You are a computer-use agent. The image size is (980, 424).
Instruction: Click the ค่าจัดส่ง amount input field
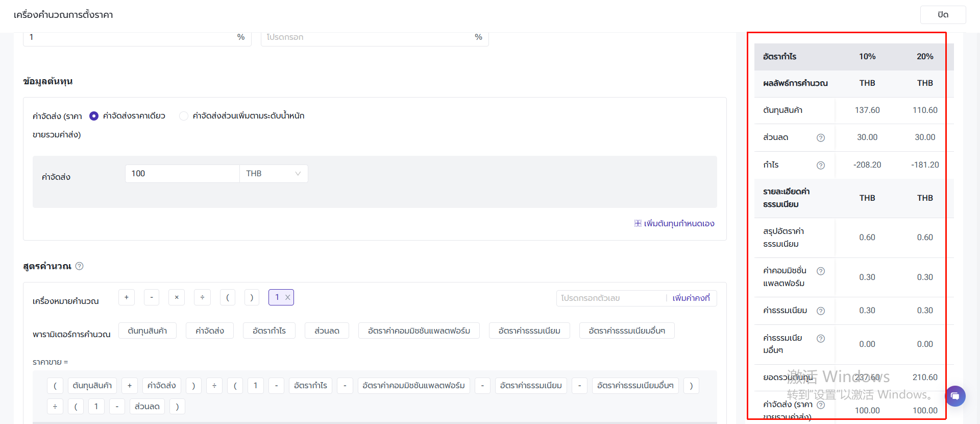tap(182, 174)
